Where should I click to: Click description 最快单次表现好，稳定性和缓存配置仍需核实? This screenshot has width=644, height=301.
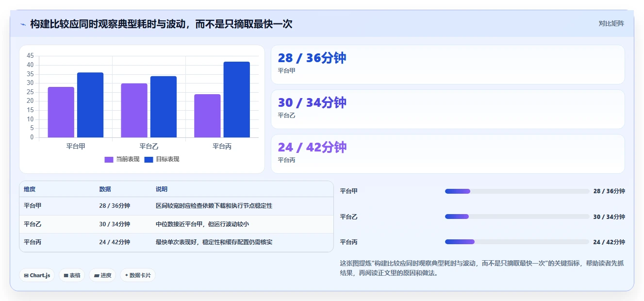pyautogui.click(x=214, y=242)
